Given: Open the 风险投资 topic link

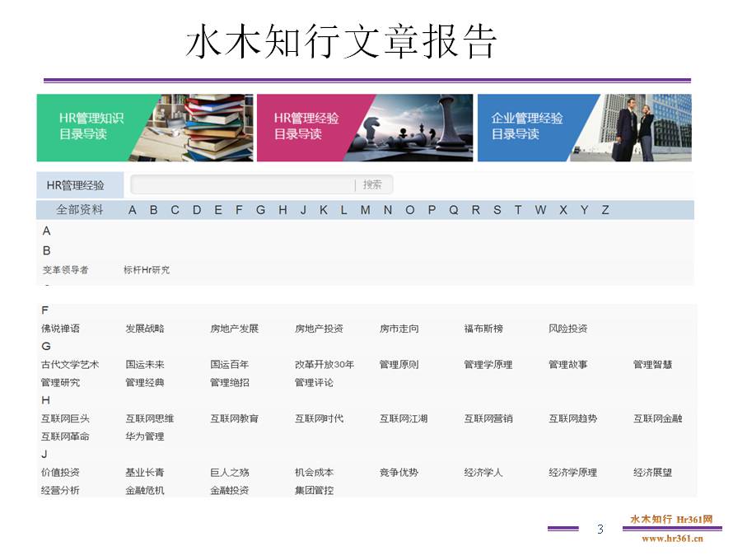Looking at the screenshot, I should coord(568,329).
